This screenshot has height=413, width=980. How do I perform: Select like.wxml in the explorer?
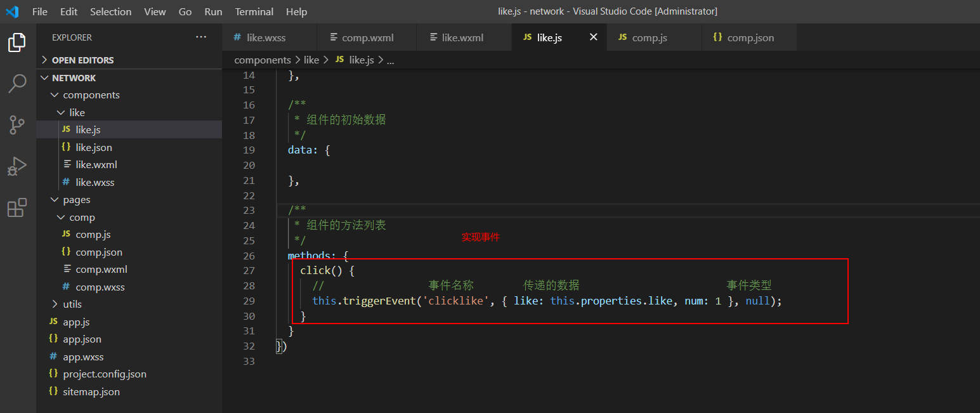pos(129,164)
